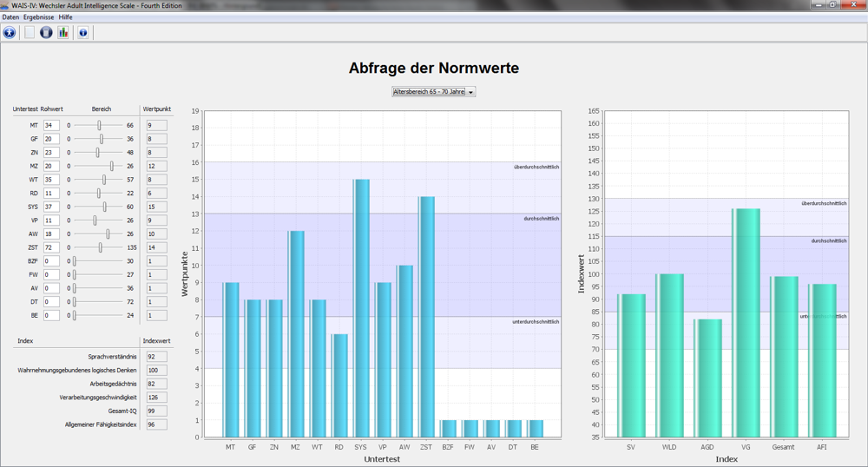Select the Rohwert field for DT

pos(51,301)
